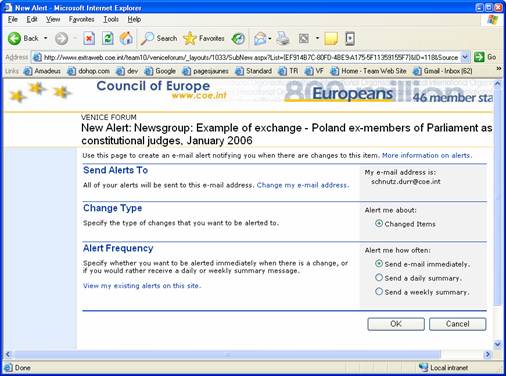This screenshot has height=376, width=506.
Task: Select the Changed Items radio button
Action: click(x=379, y=223)
